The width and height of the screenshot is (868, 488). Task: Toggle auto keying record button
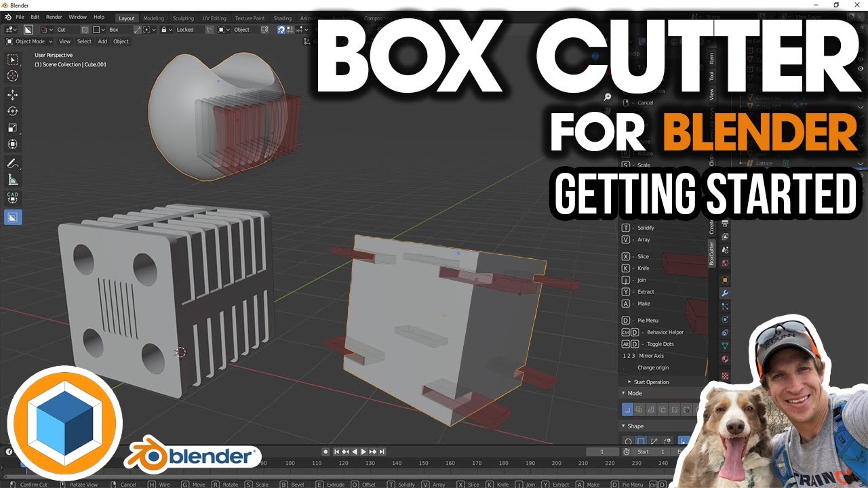(x=325, y=451)
